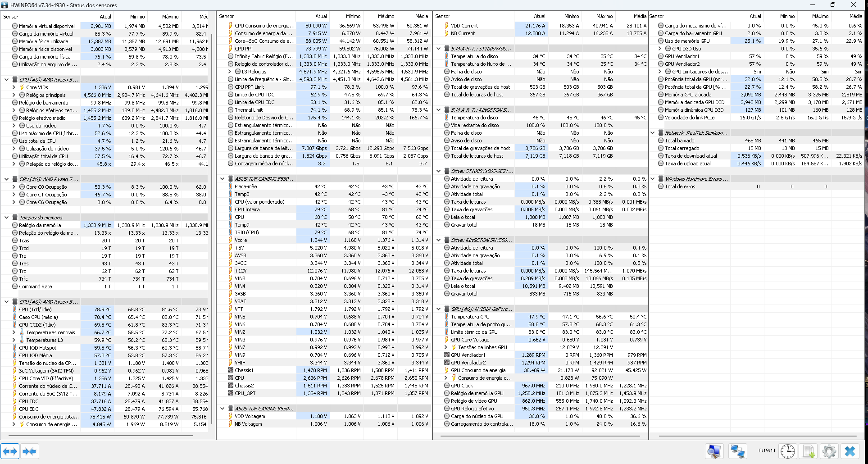
Task: Expand the Temperaturas centrais row
Action: (x=14, y=332)
